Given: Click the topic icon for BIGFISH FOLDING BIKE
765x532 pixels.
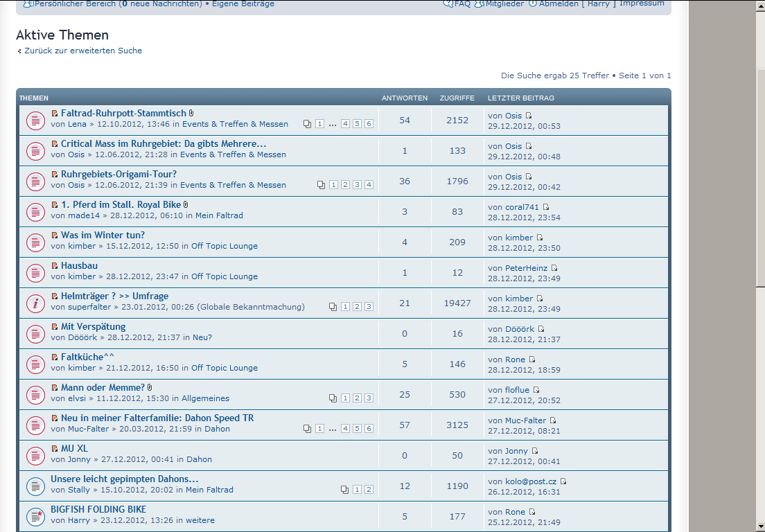Looking at the screenshot, I should click(x=35, y=516).
